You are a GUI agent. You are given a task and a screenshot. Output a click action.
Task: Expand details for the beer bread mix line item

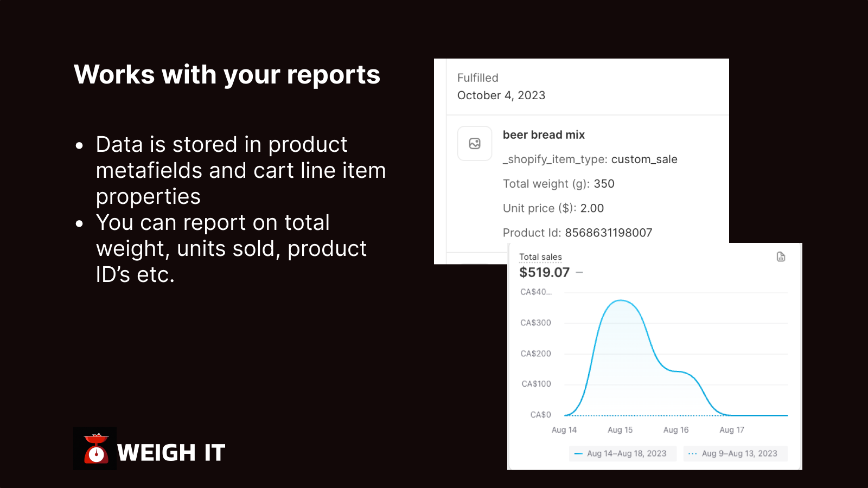pyautogui.click(x=544, y=135)
